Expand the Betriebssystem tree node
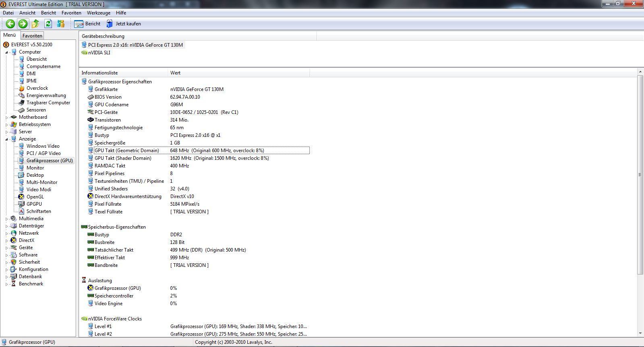The height and width of the screenshot is (347, 644). click(7, 125)
